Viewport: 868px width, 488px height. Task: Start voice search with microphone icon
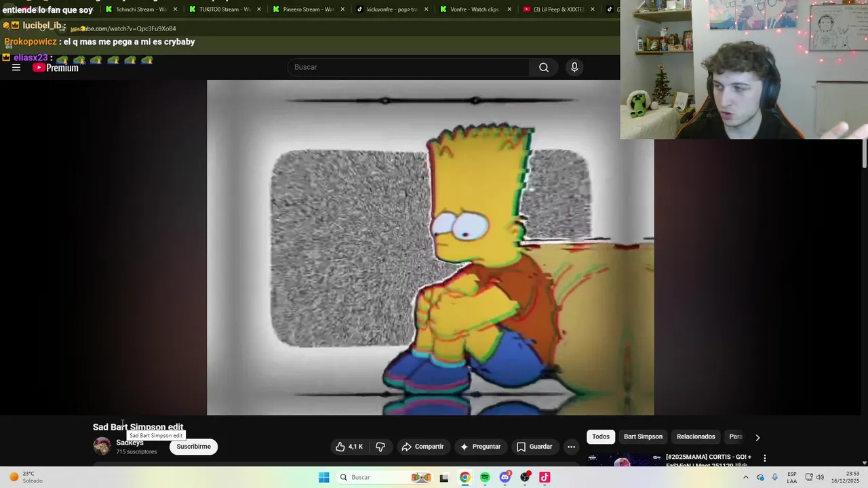(574, 67)
